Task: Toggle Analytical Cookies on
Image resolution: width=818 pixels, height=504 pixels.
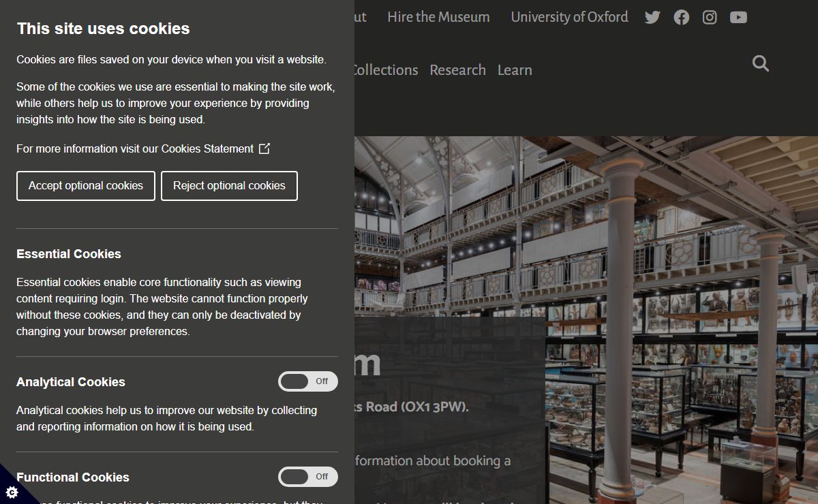Action: coord(308,381)
